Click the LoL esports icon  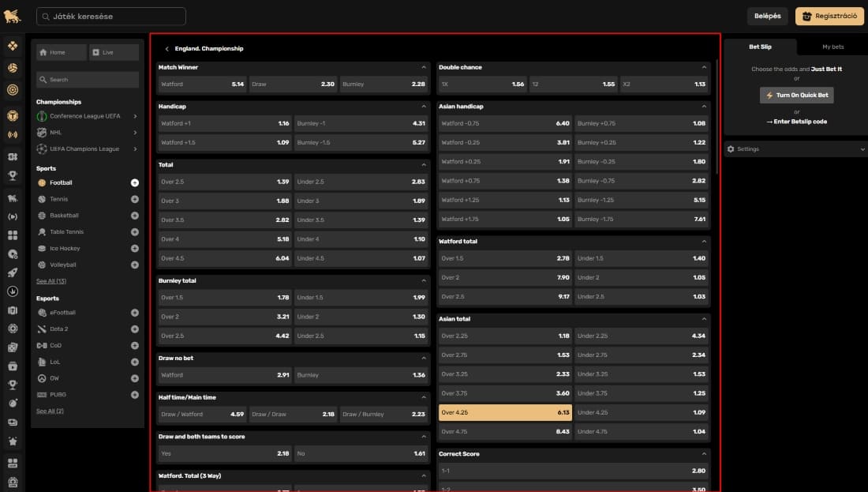point(42,362)
